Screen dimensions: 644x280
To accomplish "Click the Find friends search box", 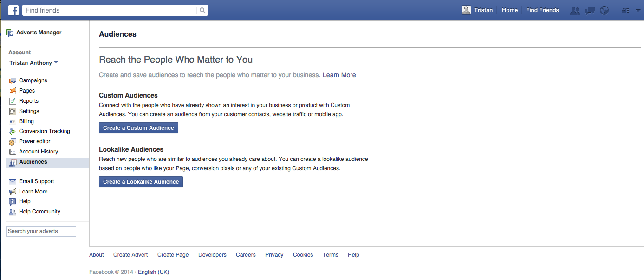I will (x=110, y=10).
